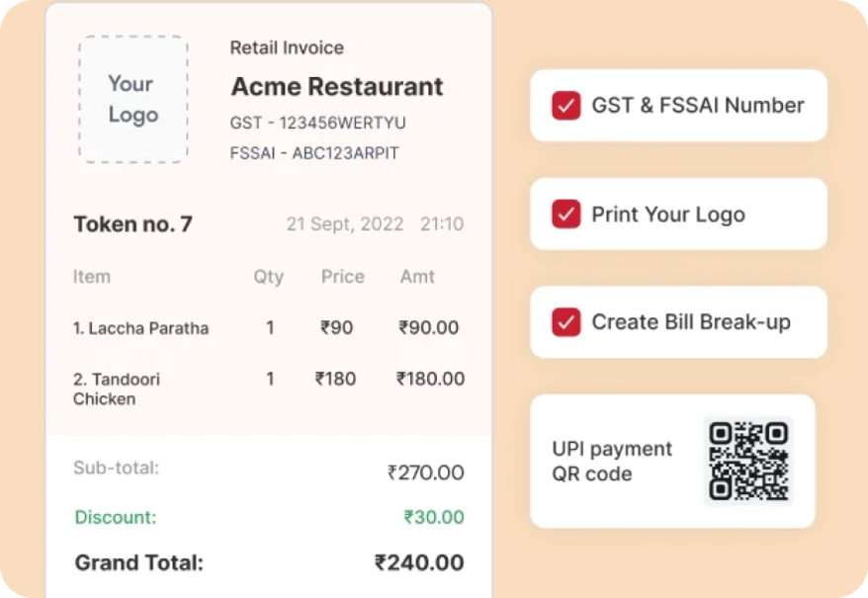Click the UPI payment QR code image
This screenshot has width=868, height=598.
(748, 462)
